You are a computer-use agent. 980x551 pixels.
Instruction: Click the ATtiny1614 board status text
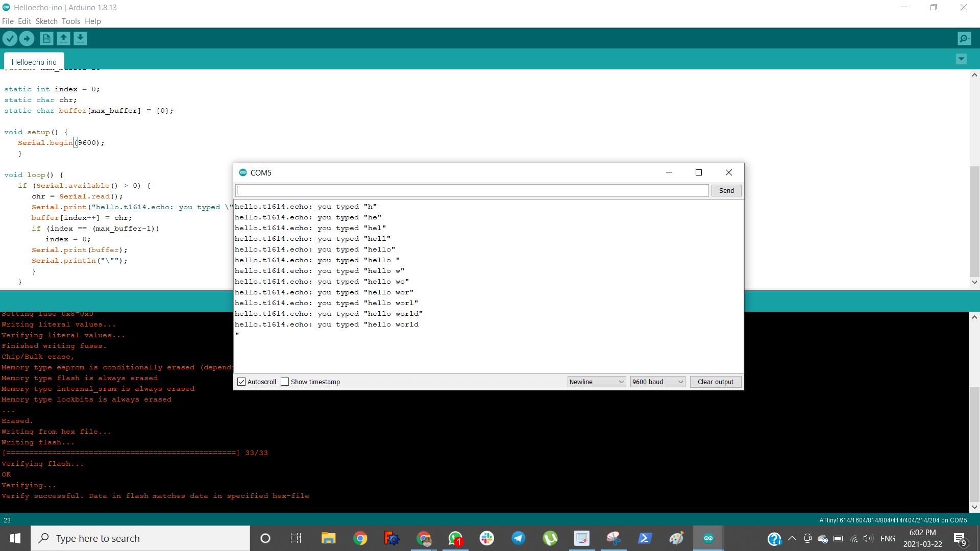(893, 520)
